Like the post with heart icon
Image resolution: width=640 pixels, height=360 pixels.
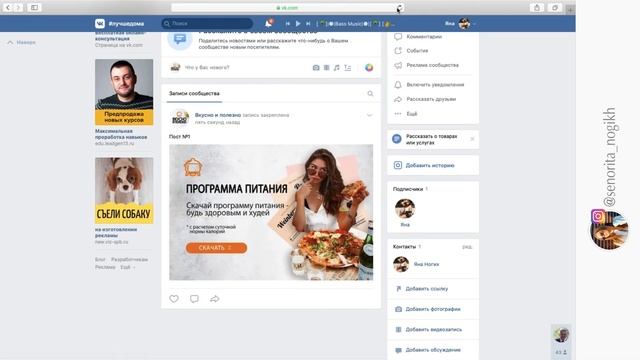point(174,299)
